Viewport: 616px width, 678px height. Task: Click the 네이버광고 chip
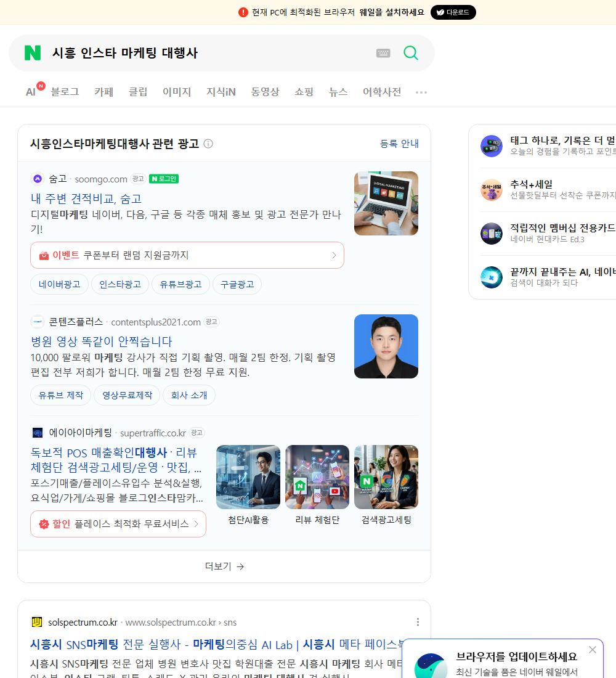pyautogui.click(x=59, y=284)
